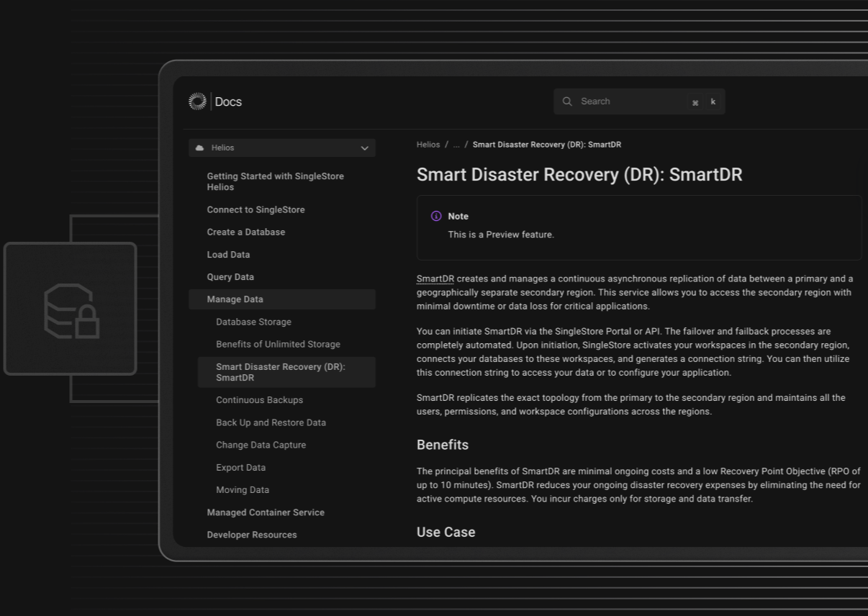
Task: Click the K shortcut key badge
Action: (713, 102)
